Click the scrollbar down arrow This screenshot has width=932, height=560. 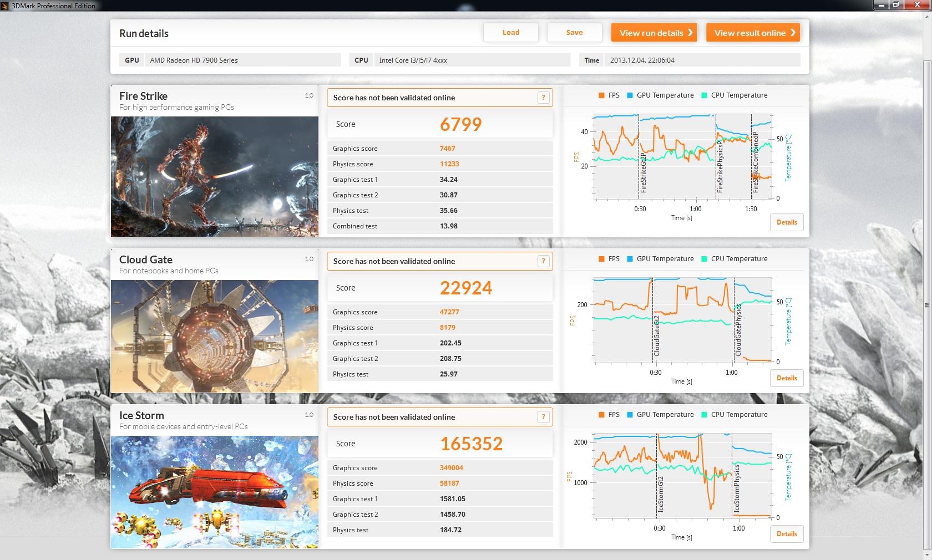(927, 556)
